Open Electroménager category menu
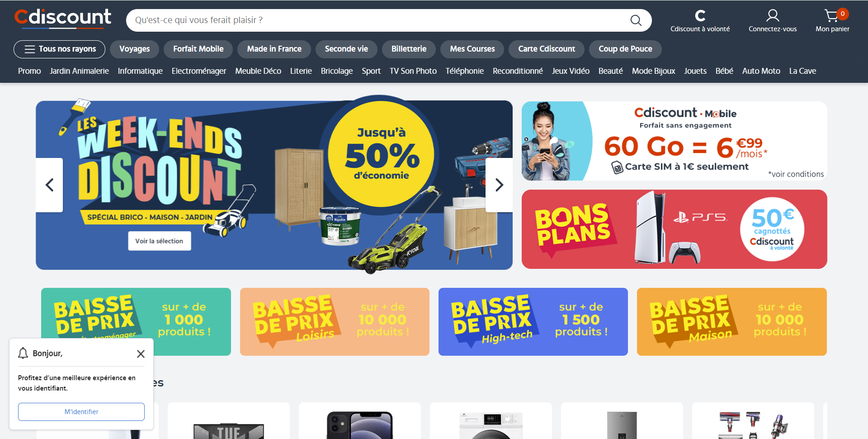 coord(199,71)
